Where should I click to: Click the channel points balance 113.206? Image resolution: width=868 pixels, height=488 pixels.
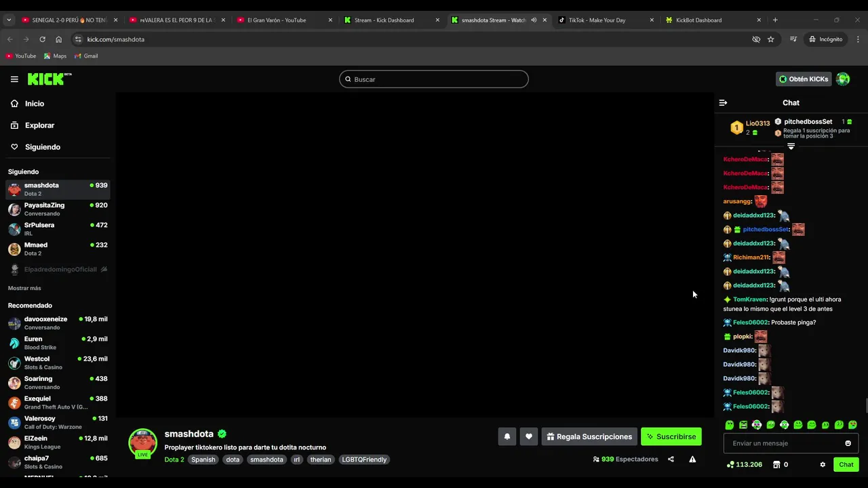pyautogui.click(x=745, y=464)
